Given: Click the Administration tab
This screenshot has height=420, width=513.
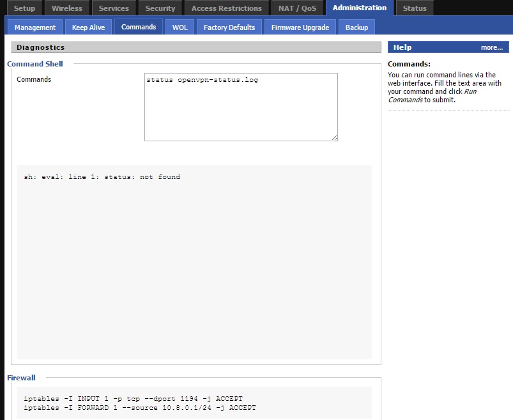Looking at the screenshot, I should (x=360, y=8).
